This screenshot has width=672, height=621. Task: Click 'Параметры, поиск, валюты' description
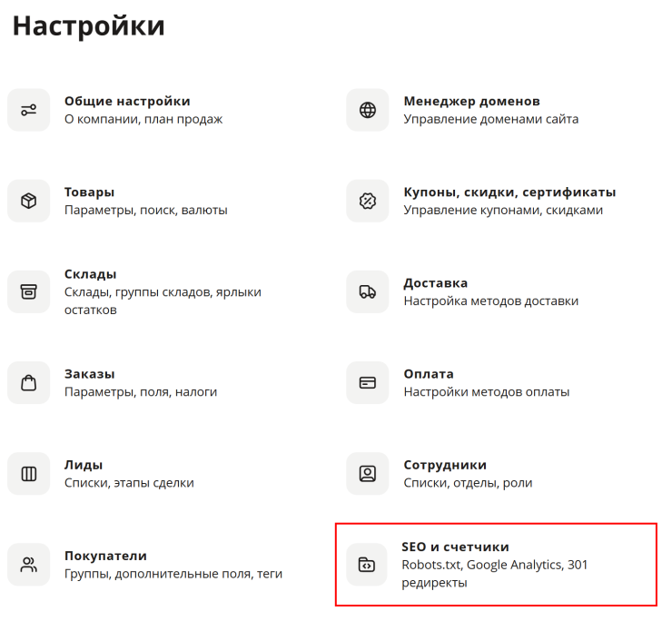point(146,210)
